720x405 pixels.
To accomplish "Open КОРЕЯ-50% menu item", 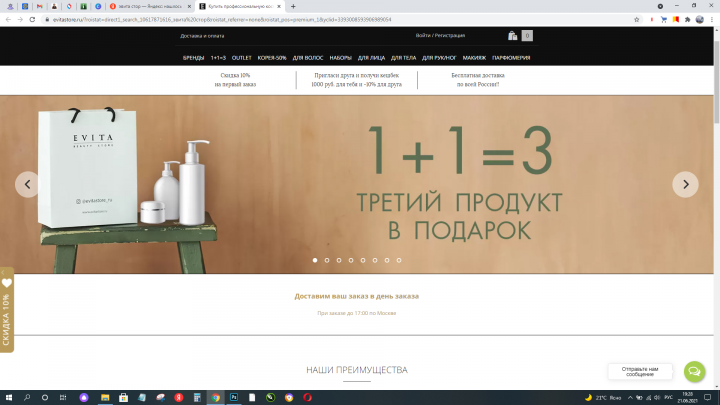I will [x=272, y=58].
